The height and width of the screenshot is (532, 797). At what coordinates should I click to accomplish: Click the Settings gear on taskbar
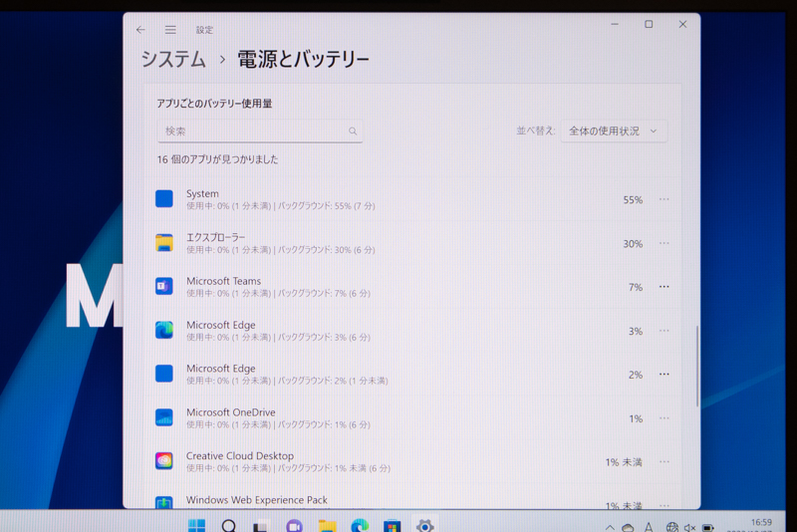(x=425, y=526)
